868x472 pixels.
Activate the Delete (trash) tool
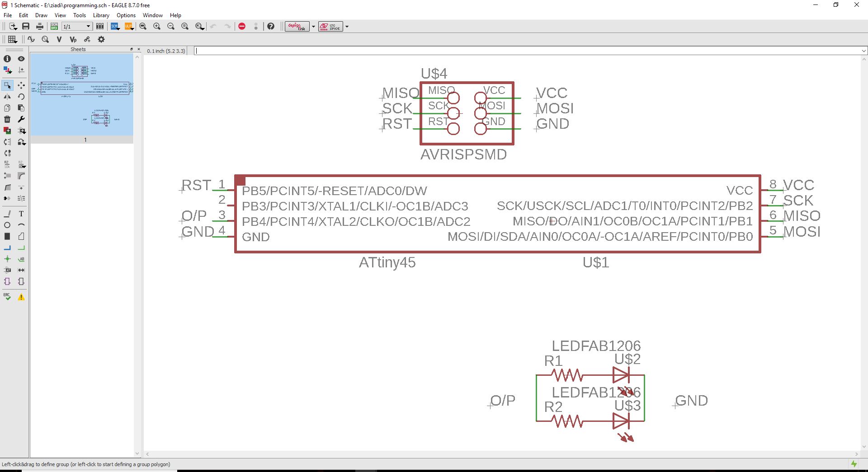pos(7,119)
